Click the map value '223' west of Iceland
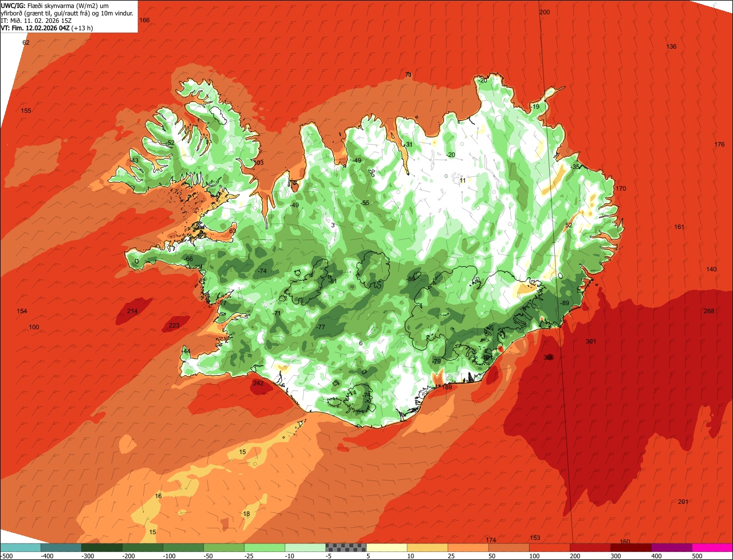Image resolution: width=733 pixels, height=560 pixels. pos(174,325)
